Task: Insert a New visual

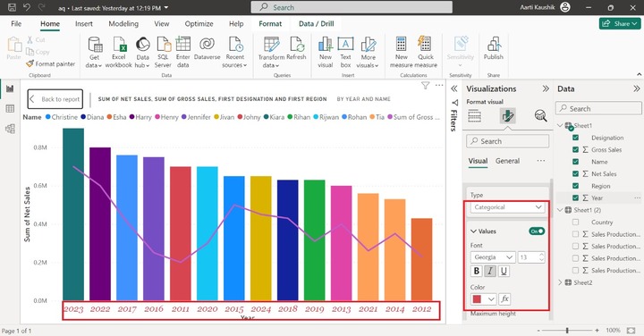Action: [x=326, y=52]
